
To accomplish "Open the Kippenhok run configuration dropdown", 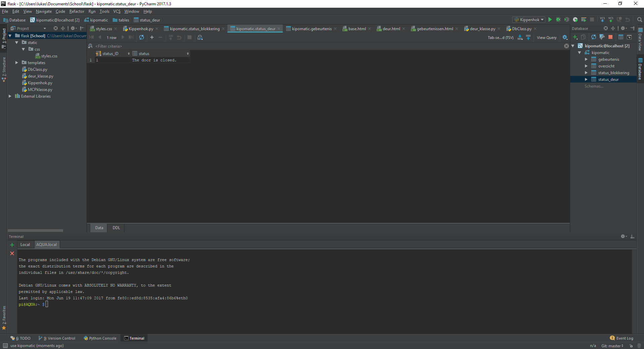I will tap(529, 20).
